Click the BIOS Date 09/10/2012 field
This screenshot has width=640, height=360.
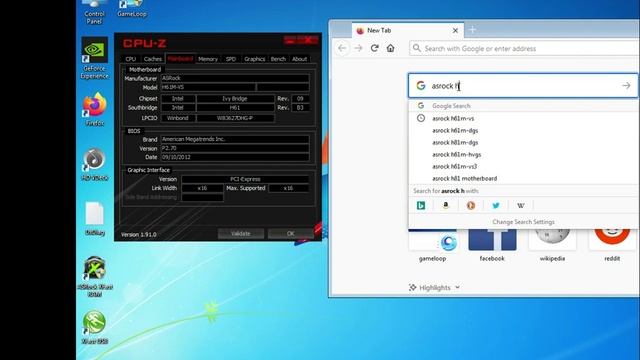tap(235, 157)
